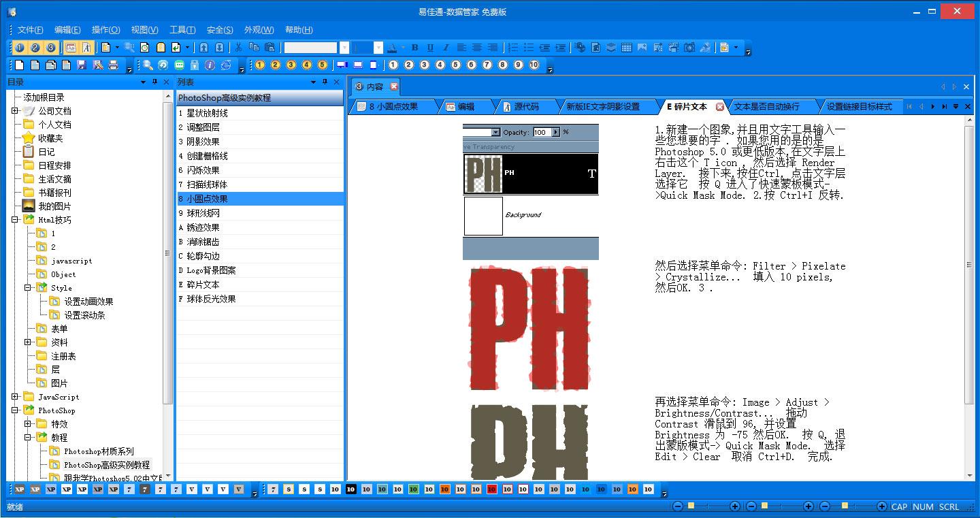Toggle blue circle number 1 panel button

[19, 48]
